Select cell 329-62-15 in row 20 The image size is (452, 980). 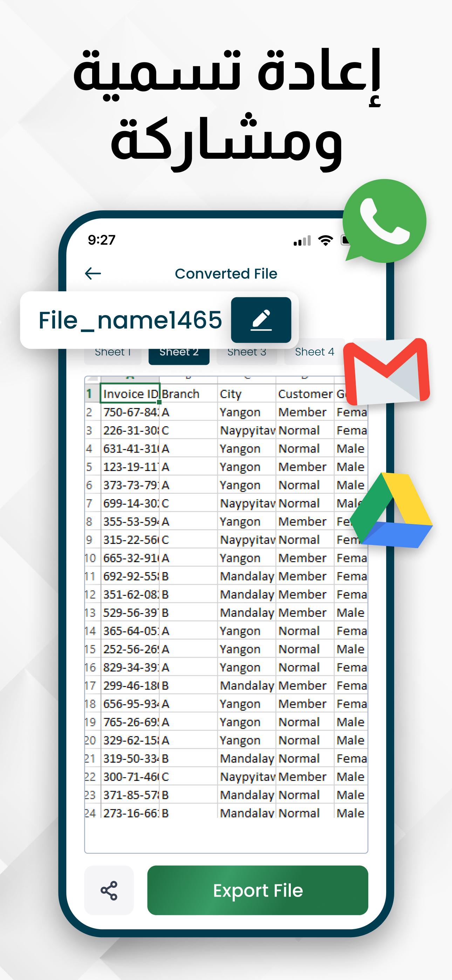(x=130, y=740)
